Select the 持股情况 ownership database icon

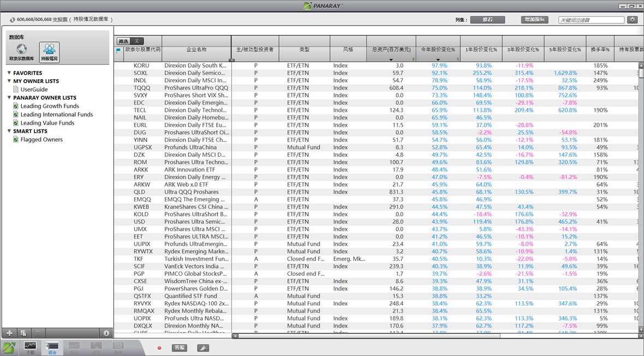click(x=49, y=52)
